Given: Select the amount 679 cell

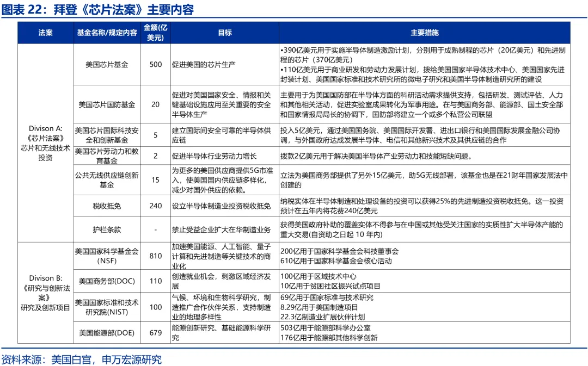Looking at the screenshot, I should pos(155,332).
